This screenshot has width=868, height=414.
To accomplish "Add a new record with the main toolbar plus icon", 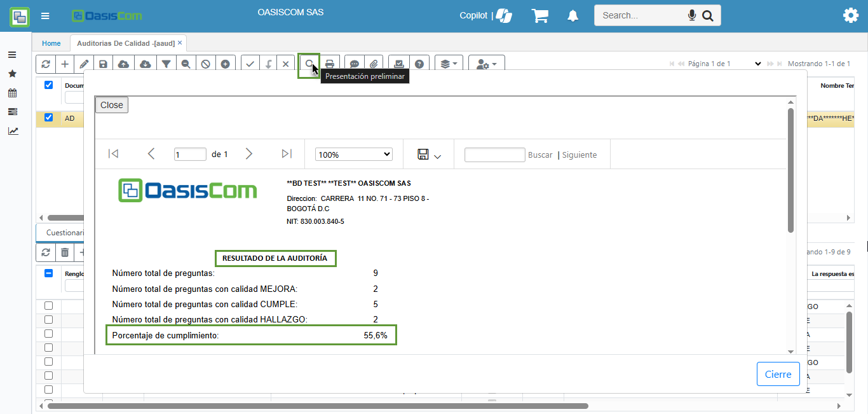I will pos(65,64).
